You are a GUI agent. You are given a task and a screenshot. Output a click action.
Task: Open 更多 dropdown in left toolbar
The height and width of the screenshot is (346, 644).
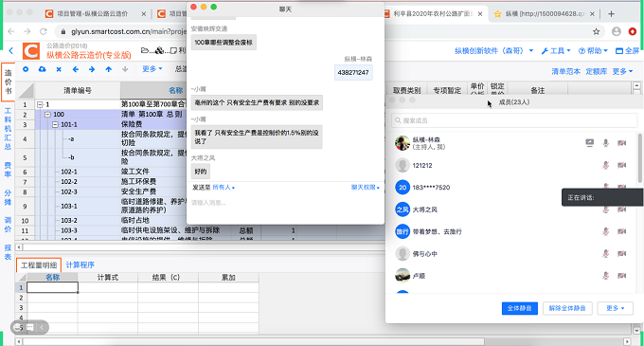pyautogui.click(x=152, y=69)
